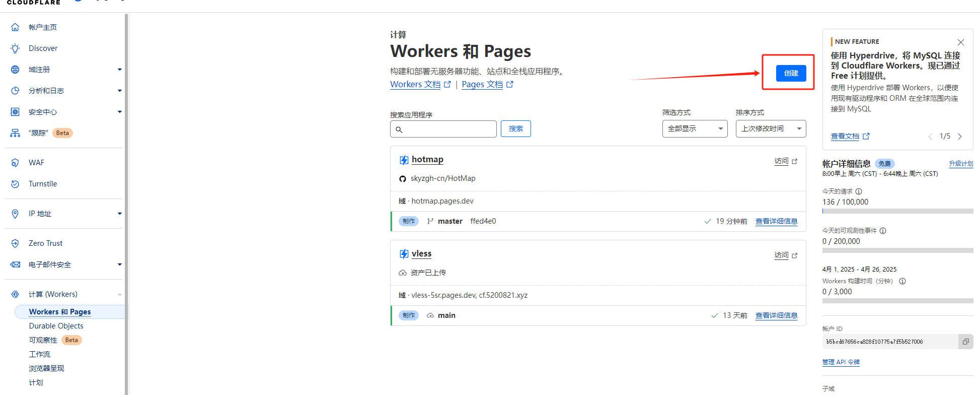This screenshot has width=980, height=395.
Task: Click the info icon next to Workers 构建时间
Action: click(x=902, y=281)
